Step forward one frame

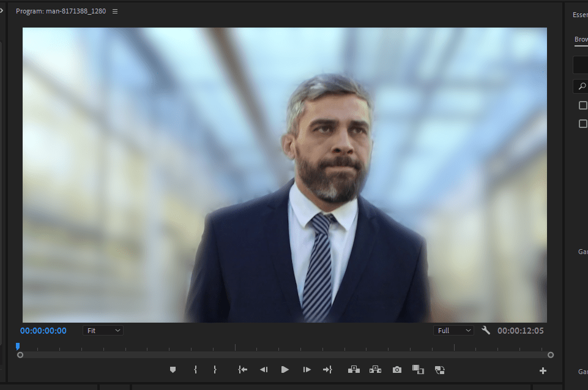pos(307,370)
